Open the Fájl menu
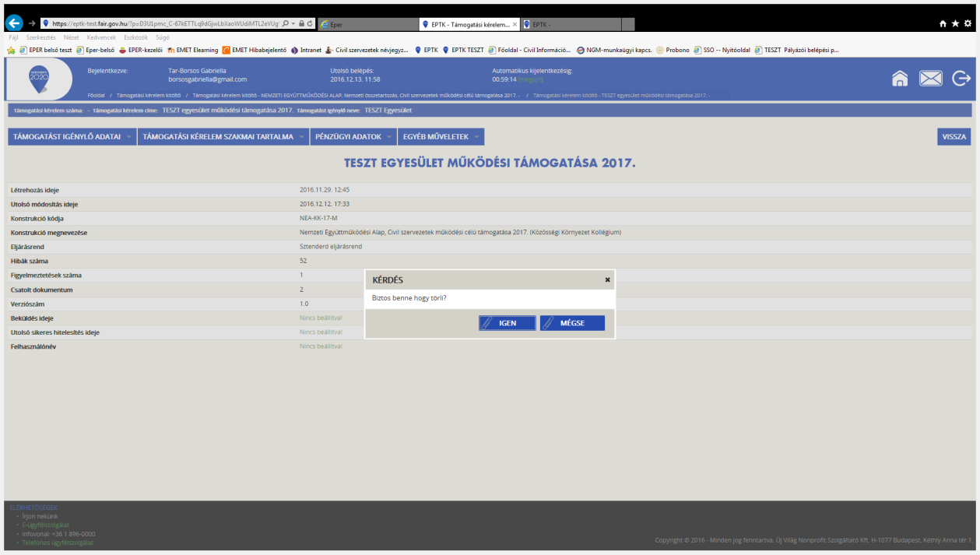The image size is (980, 555). click(13, 37)
